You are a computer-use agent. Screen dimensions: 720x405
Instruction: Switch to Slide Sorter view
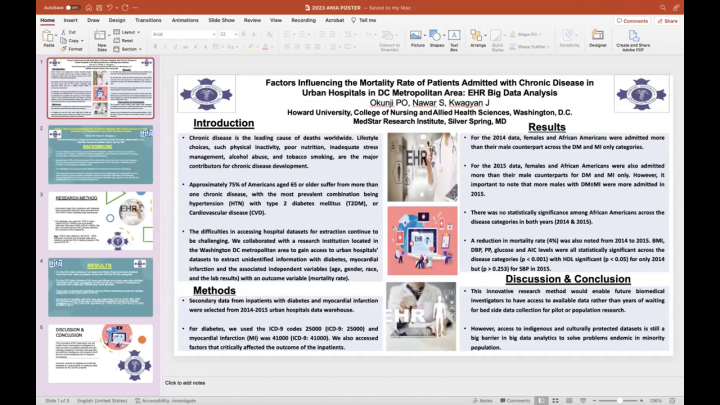[555, 401]
